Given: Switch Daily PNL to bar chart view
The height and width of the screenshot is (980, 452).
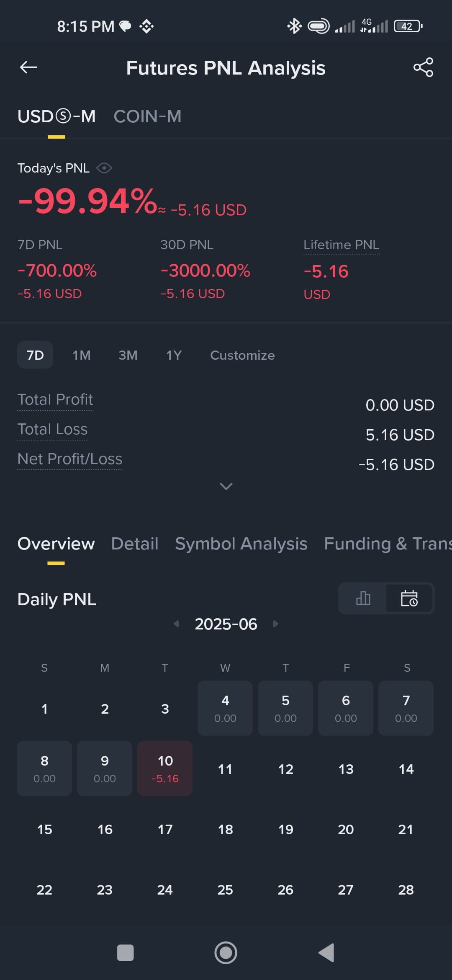Looking at the screenshot, I should point(363,598).
